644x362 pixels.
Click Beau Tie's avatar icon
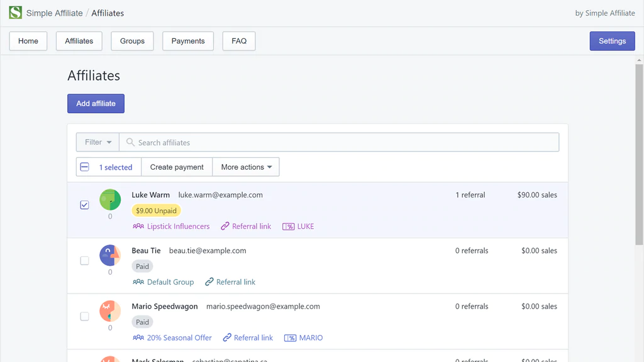click(x=110, y=255)
